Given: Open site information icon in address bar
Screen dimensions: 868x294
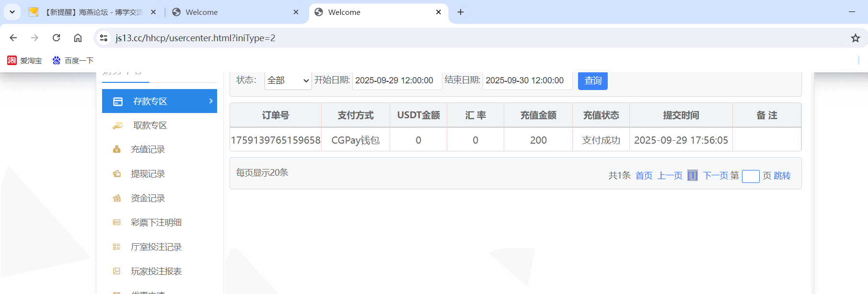Looking at the screenshot, I should 104,38.
